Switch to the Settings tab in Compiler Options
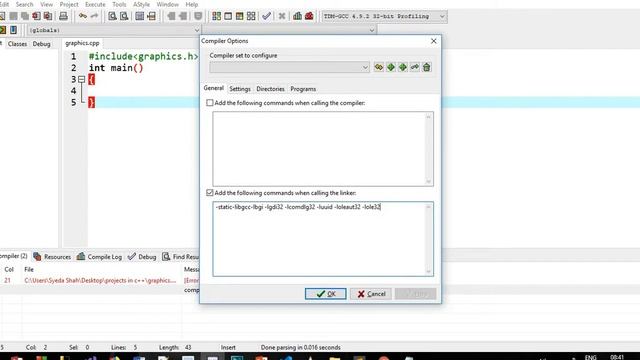Viewport: 640px width, 360px height. [x=240, y=89]
